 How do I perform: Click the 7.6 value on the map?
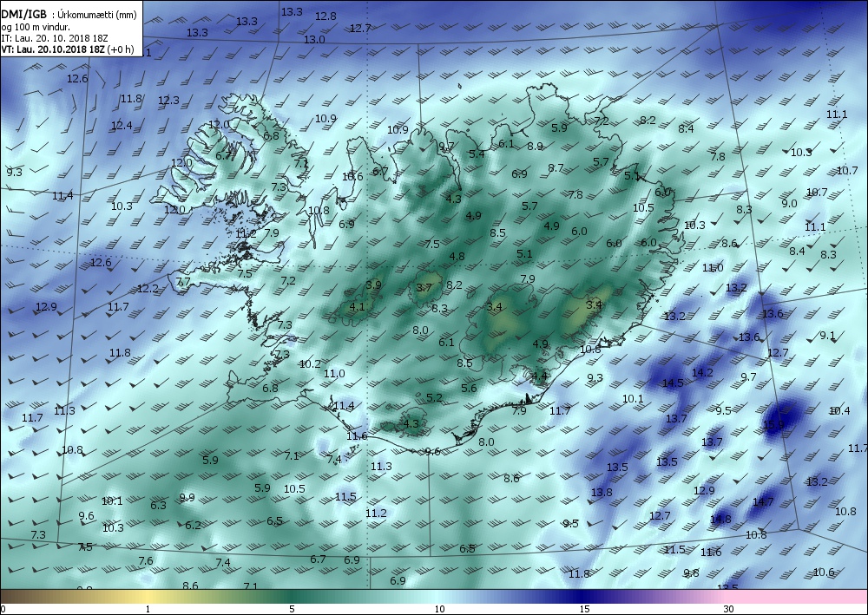coord(145,561)
